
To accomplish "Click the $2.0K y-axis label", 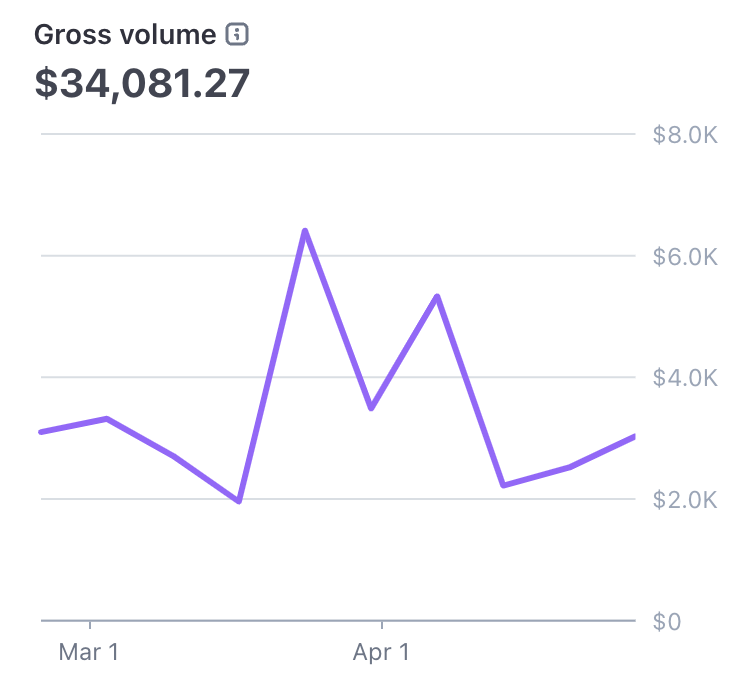I will (x=685, y=500).
